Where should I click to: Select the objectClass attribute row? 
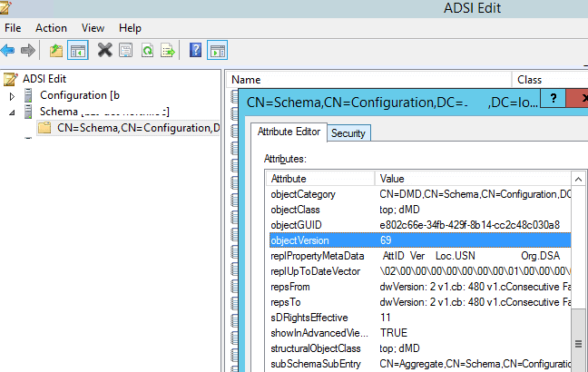420,210
